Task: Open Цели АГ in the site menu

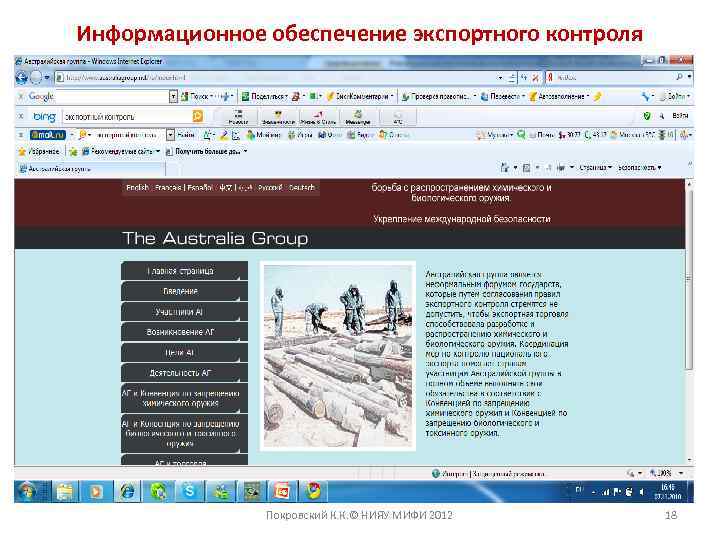Action: click(184, 352)
